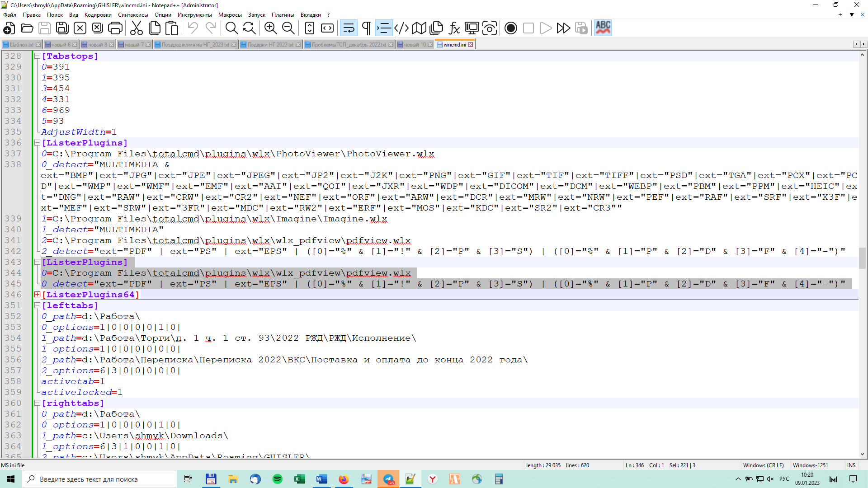Toggle word wrap toolbar button

[x=349, y=28]
